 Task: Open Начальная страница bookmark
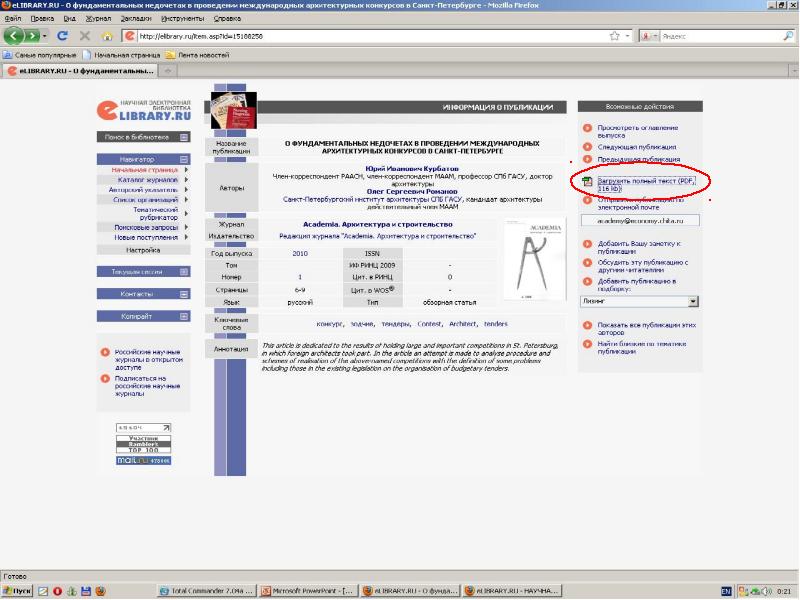point(121,55)
